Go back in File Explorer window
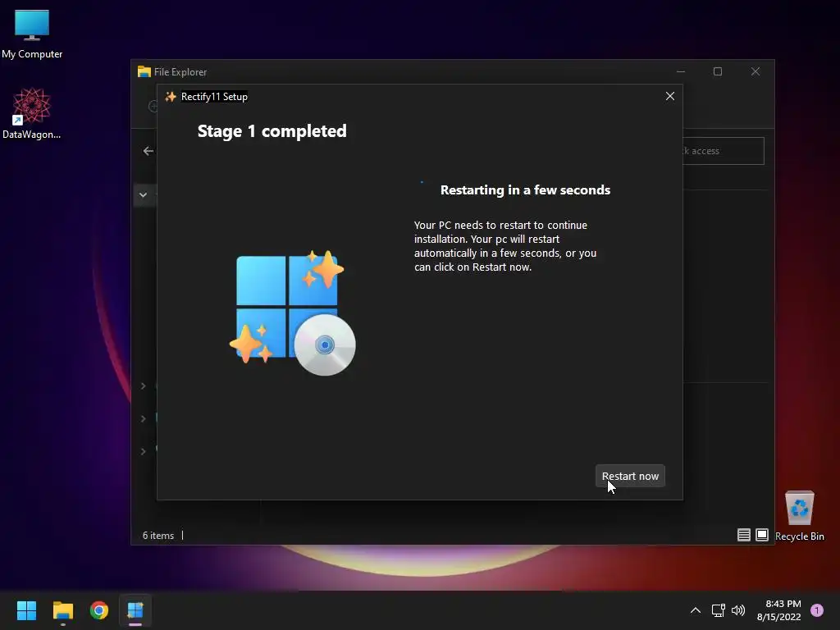 click(x=148, y=151)
